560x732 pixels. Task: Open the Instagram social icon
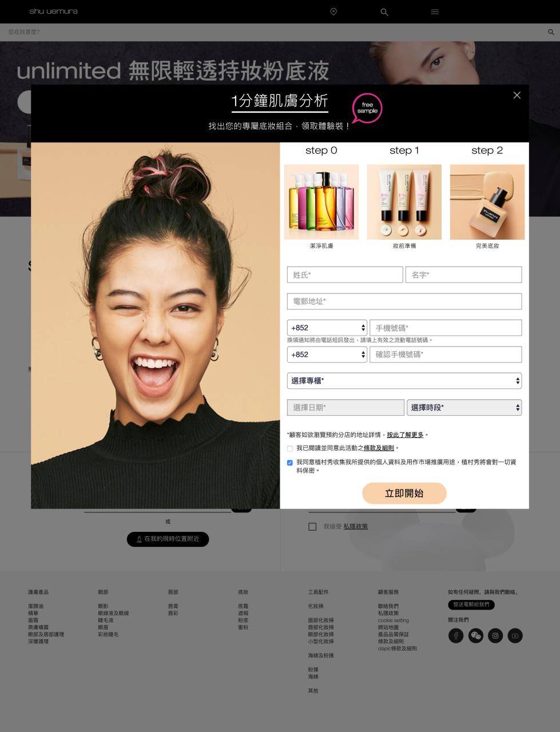coord(495,635)
